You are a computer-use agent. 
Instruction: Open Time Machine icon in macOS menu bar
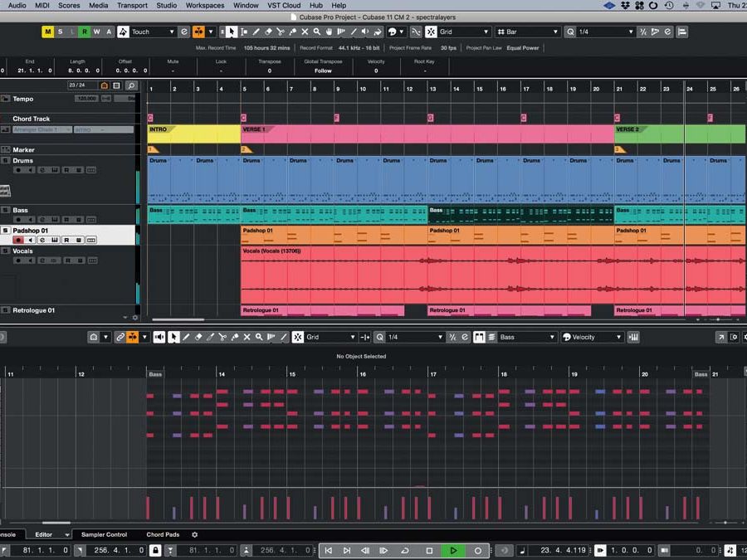point(669,5)
